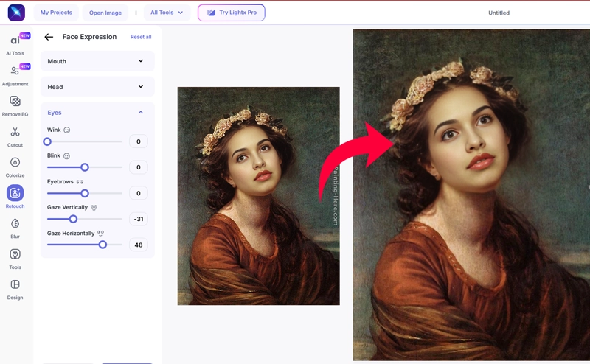The height and width of the screenshot is (364, 590).
Task: Select the Blur tool
Action: coord(15,228)
